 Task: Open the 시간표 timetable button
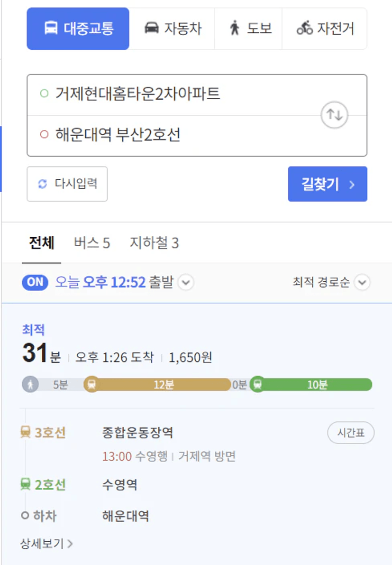[351, 432]
